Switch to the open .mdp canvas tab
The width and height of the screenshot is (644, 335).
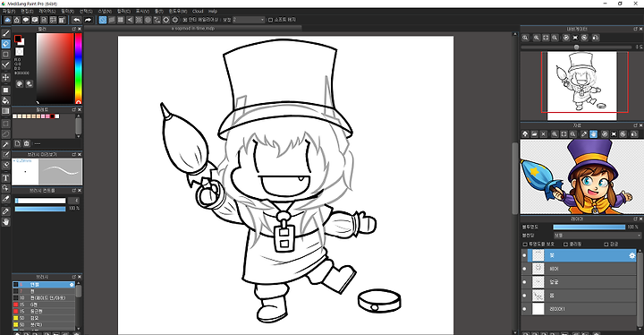pos(193,29)
